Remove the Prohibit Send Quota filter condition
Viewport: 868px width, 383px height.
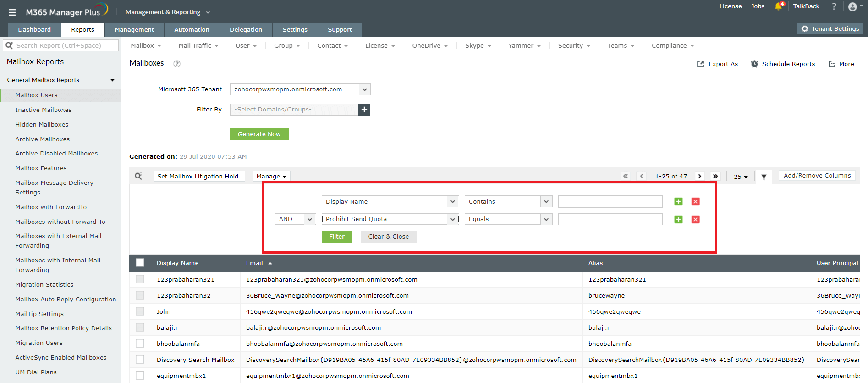coord(696,219)
